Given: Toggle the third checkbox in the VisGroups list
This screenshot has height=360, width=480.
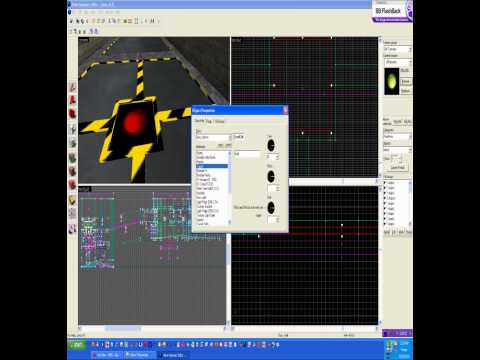Looking at the screenshot, I should (x=385, y=193).
